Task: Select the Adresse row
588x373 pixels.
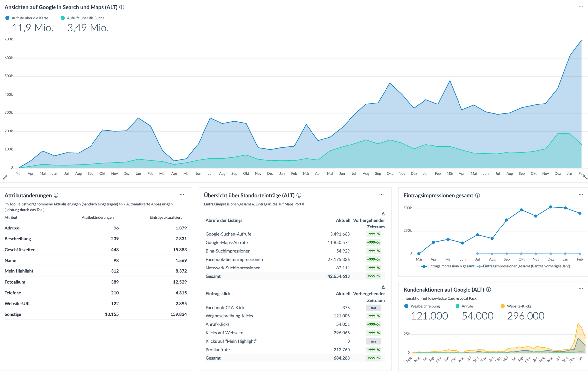Action: coord(95,228)
